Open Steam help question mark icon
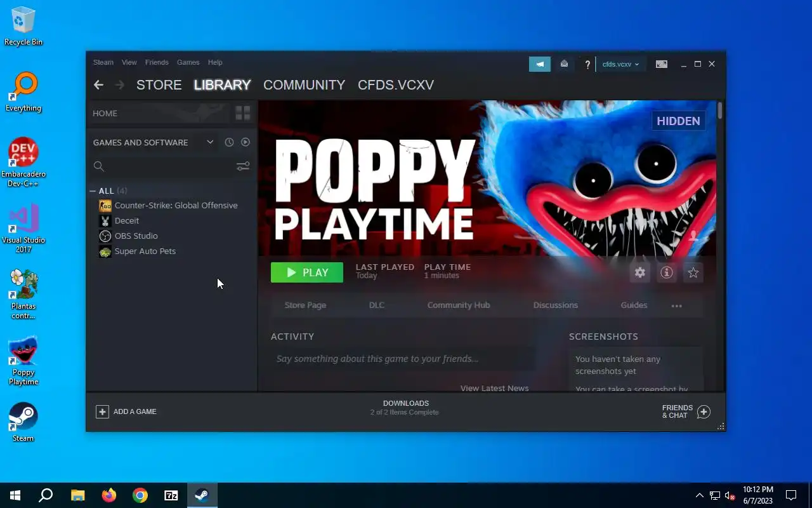This screenshot has width=812, height=508. (587, 64)
